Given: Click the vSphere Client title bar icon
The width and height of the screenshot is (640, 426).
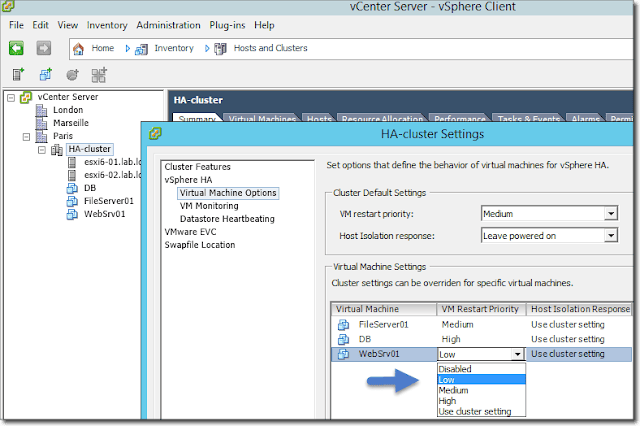Looking at the screenshot, I should coord(8,6).
